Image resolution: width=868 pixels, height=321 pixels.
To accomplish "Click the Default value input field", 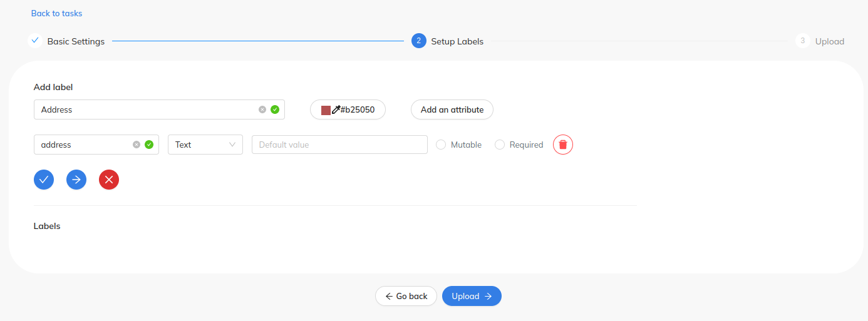I will pyautogui.click(x=339, y=145).
